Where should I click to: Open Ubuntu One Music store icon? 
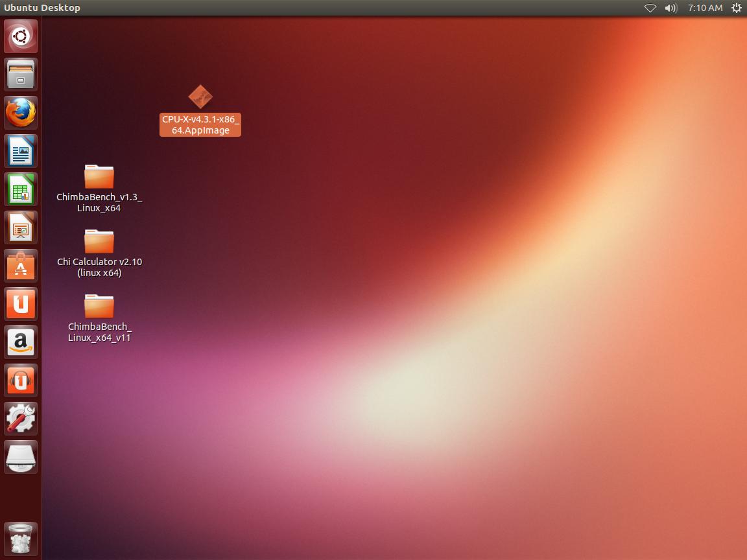click(21, 380)
